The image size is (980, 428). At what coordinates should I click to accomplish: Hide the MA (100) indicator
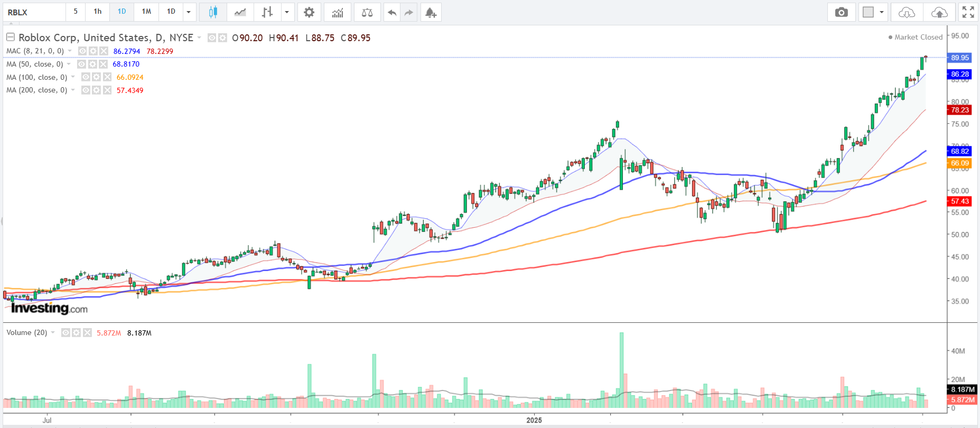click(x=86, y=77)
